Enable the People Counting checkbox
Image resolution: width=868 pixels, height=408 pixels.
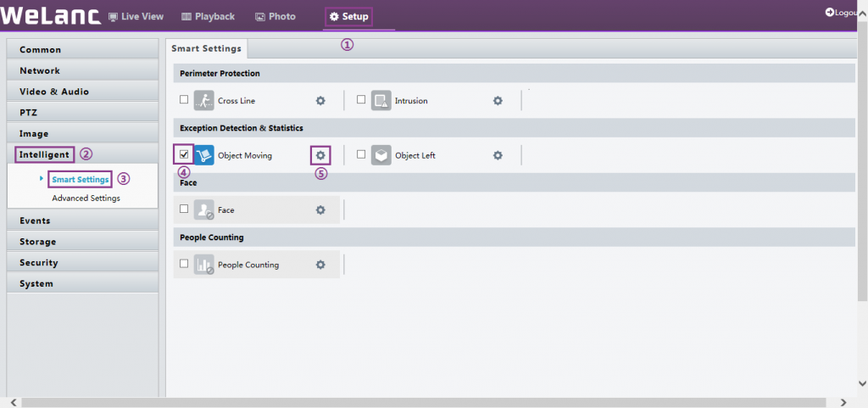coord(184,264)
